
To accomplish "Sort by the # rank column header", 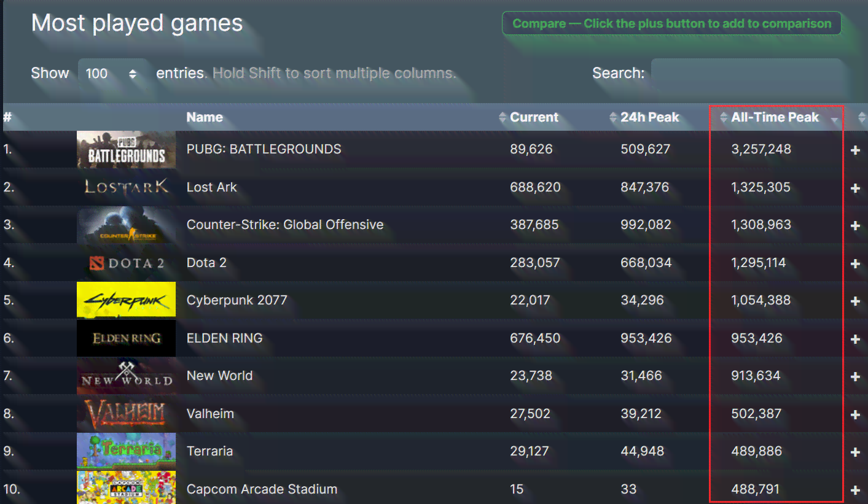I will tap(7, 117).
